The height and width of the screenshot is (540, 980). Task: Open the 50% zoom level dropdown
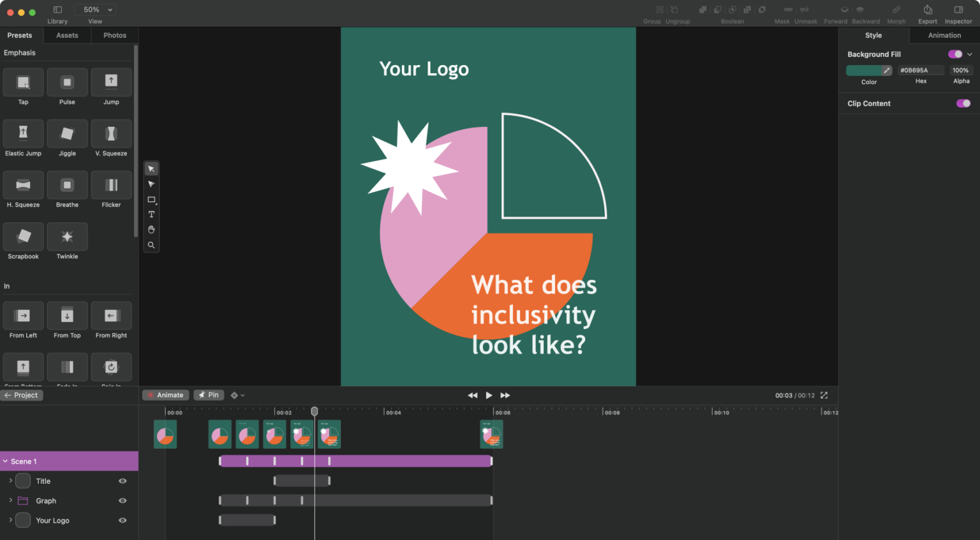94,9
